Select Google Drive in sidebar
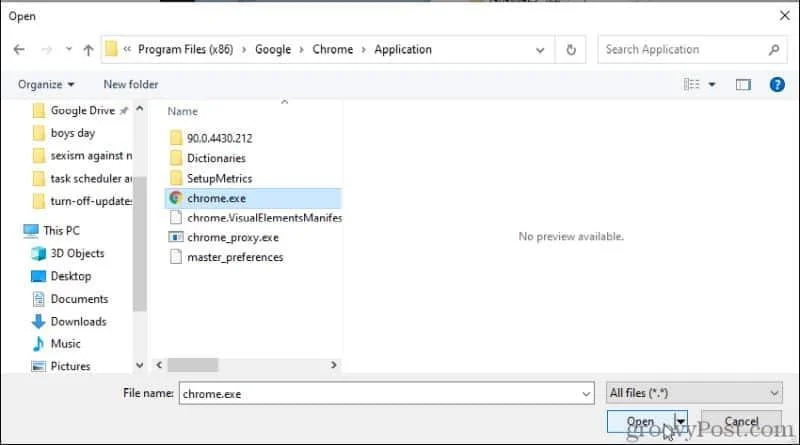 point(82,110)
